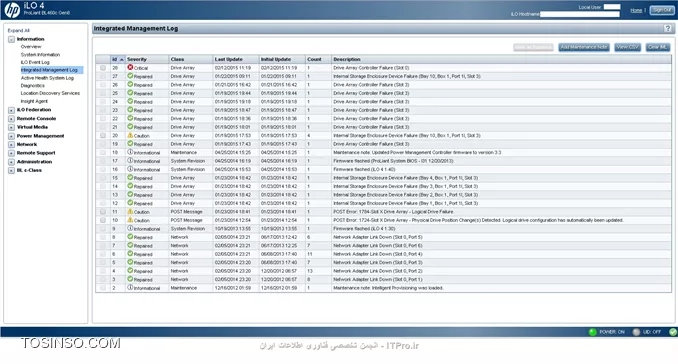Select Integrated Management Log in sidebar
The image size is (678, 364).
(49, 70)
